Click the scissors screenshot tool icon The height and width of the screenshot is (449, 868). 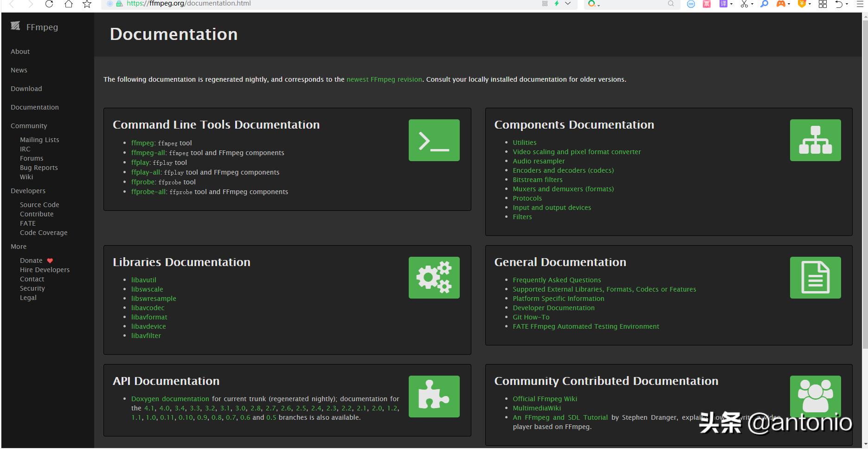coord(744,4)
